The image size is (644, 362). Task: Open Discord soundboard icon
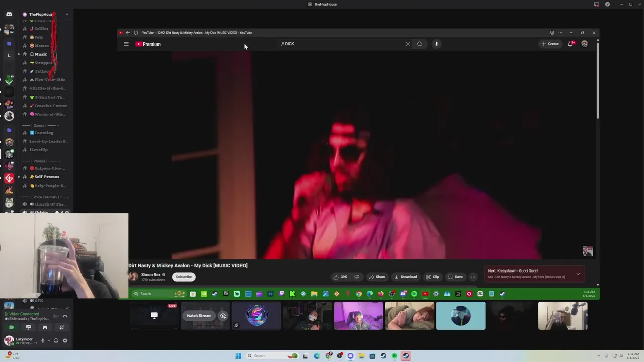(62, 327)
